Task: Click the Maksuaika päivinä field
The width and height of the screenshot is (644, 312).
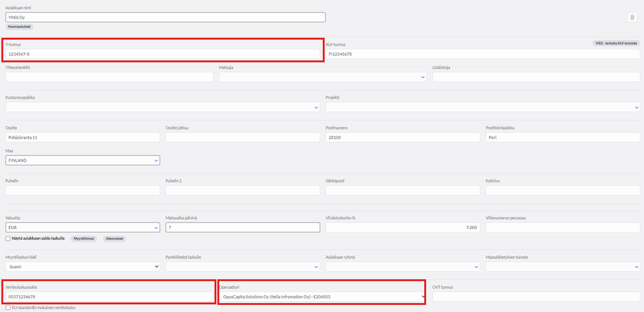Action: pos(243,228)
